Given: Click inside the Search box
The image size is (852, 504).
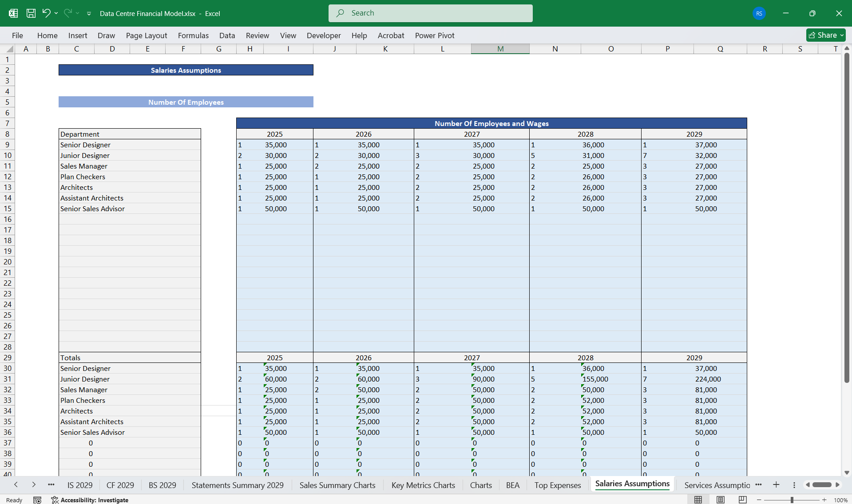Looking at the screenshot, I should pyautogui.click(x=430, y=13).
